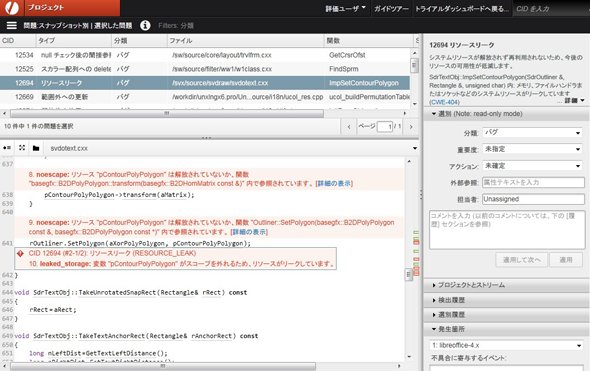Image resolution: width=590 pixels, height=371 pixels.
Task: Select issue row CID 12525
Action: (x=205, y=69)
